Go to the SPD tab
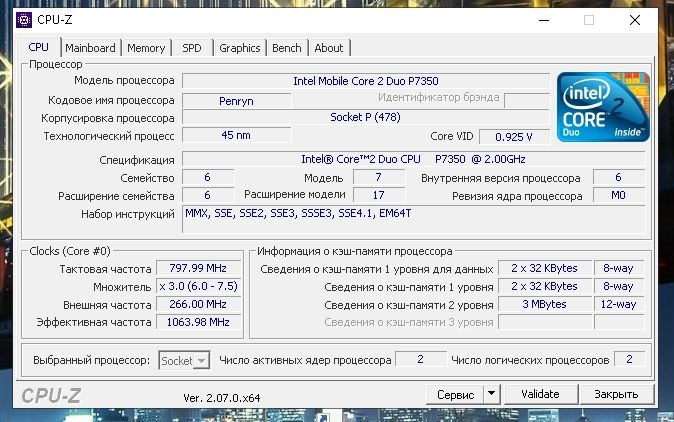 (192, 48)
